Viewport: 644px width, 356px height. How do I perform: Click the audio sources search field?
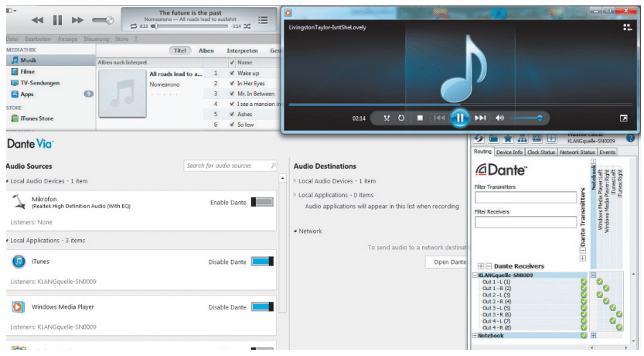[x=230, y=166]
